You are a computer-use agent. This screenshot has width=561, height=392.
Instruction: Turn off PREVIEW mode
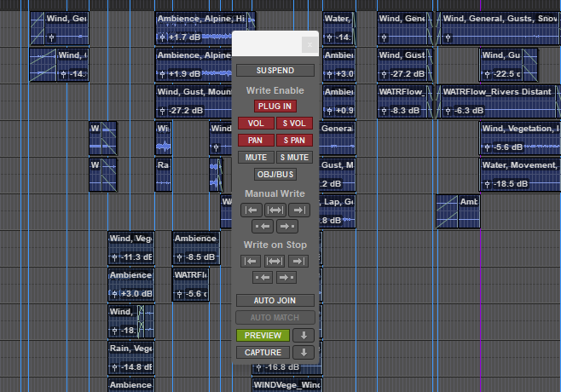[263, 336]
